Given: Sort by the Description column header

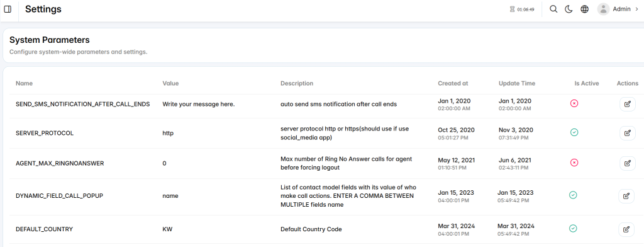Looking at the screenshot, I should pos(297,83).
